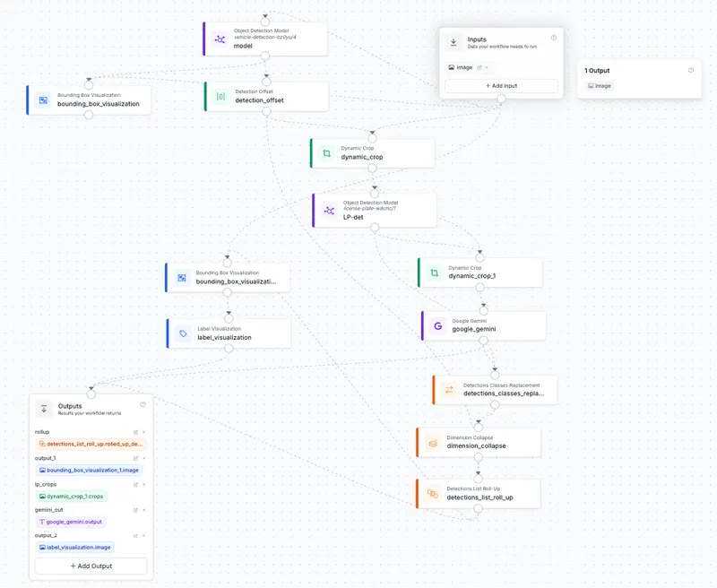Click the Add Input button

pyautogui.click(x=501, y=86)
